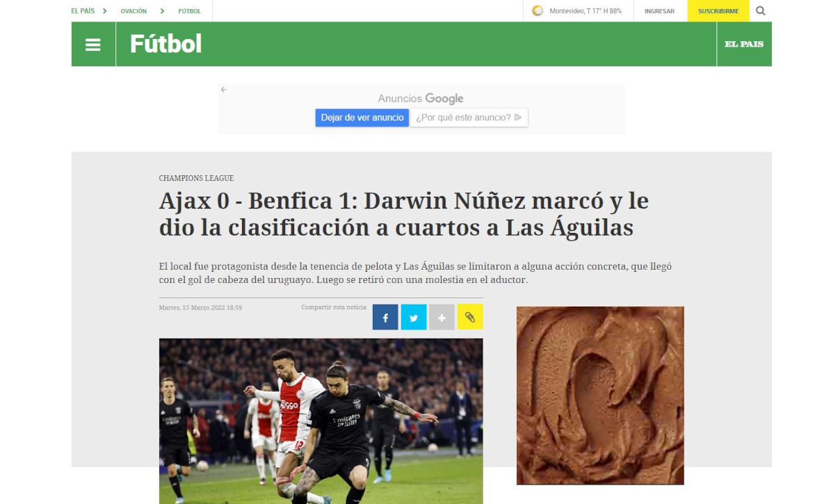Click the SUSCRIBIRME yellow button
Viewport: 840px width, 504px height.
point(718,11)
